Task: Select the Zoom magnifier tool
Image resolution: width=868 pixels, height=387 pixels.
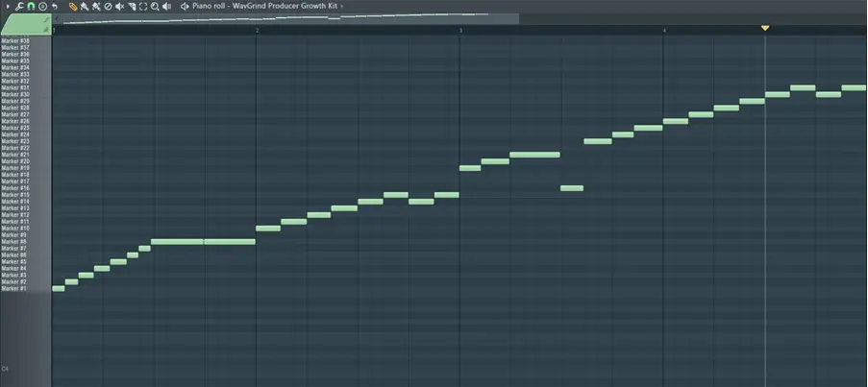Action: pos(155,6)
